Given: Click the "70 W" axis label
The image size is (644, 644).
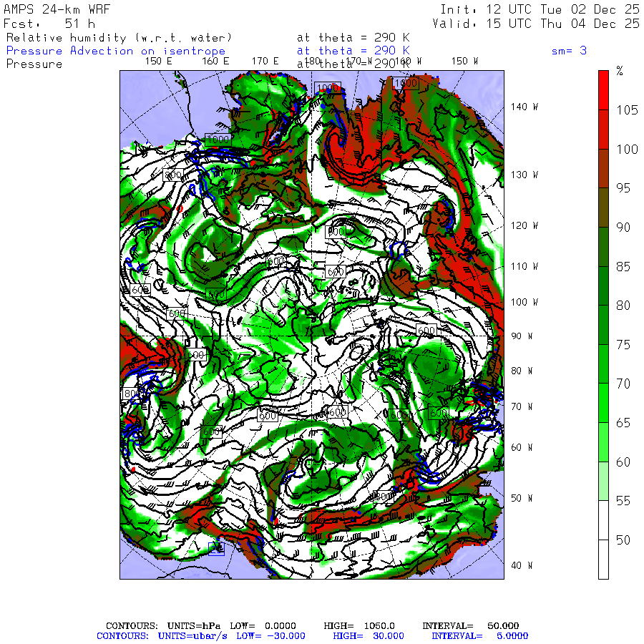Looking at the screenshot, I should (522, 406).
